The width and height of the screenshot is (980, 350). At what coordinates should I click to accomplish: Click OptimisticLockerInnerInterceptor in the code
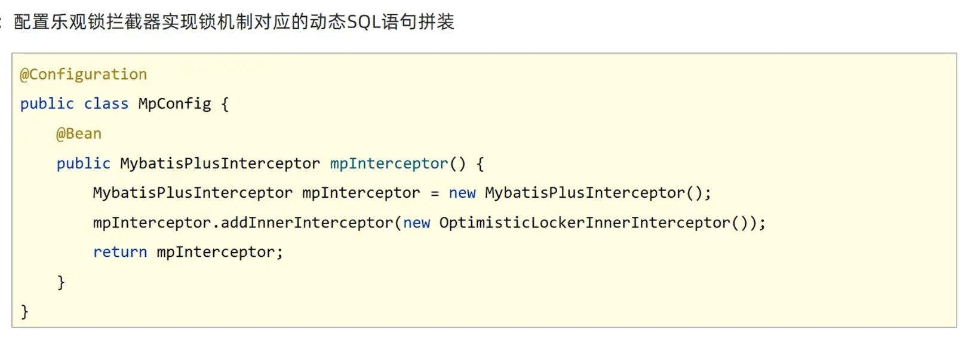coord(585,223)
